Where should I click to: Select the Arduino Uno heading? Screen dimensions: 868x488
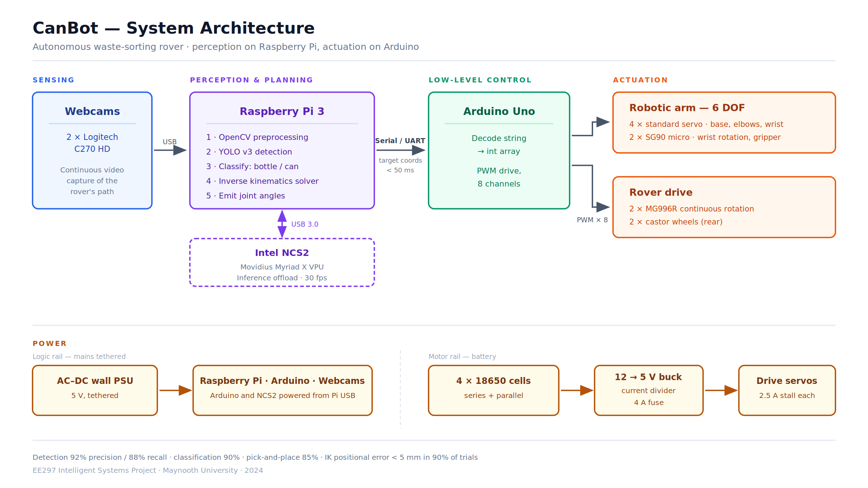(x=499, y=111)
